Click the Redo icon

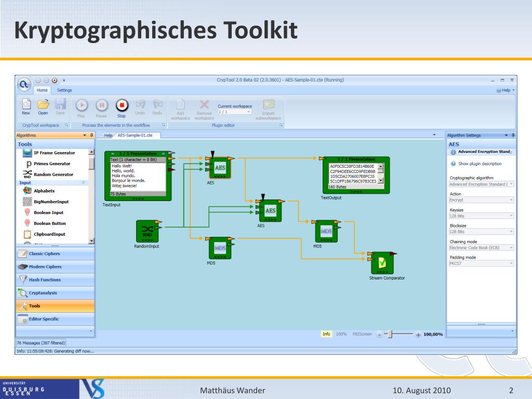157,104
